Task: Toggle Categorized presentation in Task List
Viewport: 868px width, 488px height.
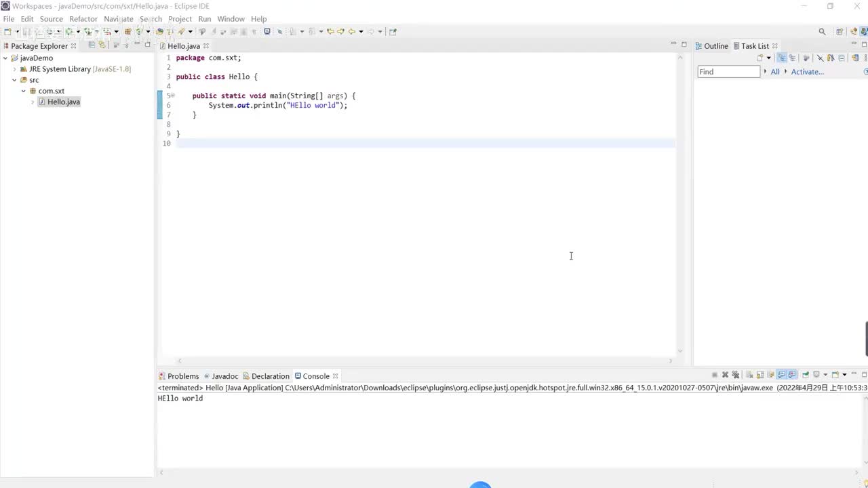Action: [x=782, y=58]
